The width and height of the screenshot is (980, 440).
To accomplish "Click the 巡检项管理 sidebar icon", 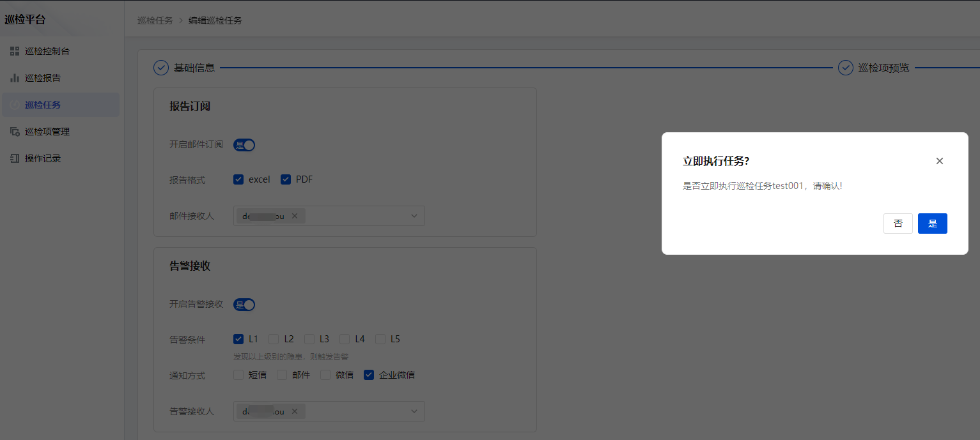I will 15,132.
